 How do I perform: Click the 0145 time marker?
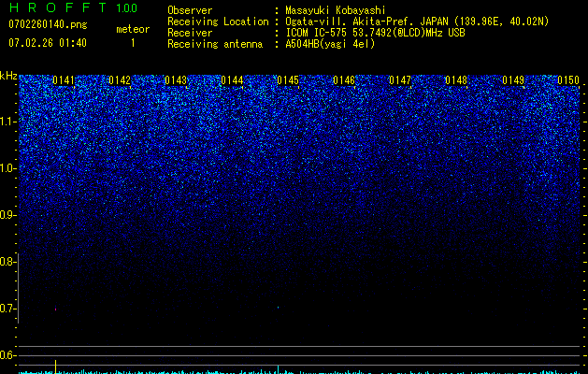click(288, 80)
